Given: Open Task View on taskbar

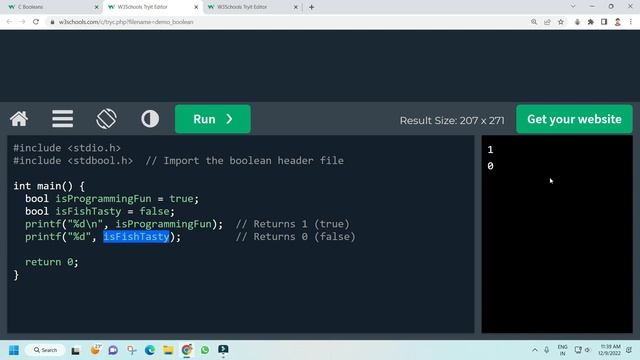Looking at the screenshot, I should pos(76,350).
